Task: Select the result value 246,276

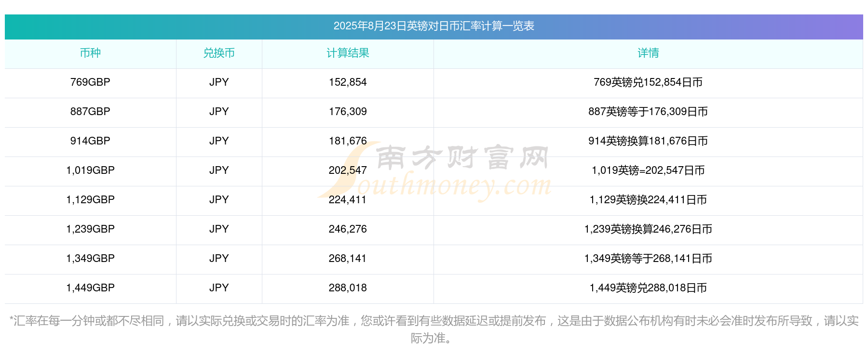Action: [348, 229]
